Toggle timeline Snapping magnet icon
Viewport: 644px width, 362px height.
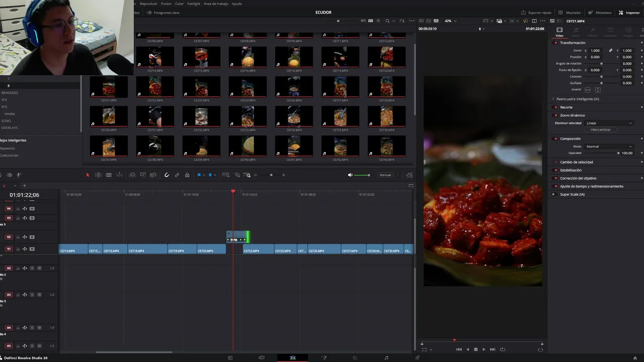click(167, 175)
